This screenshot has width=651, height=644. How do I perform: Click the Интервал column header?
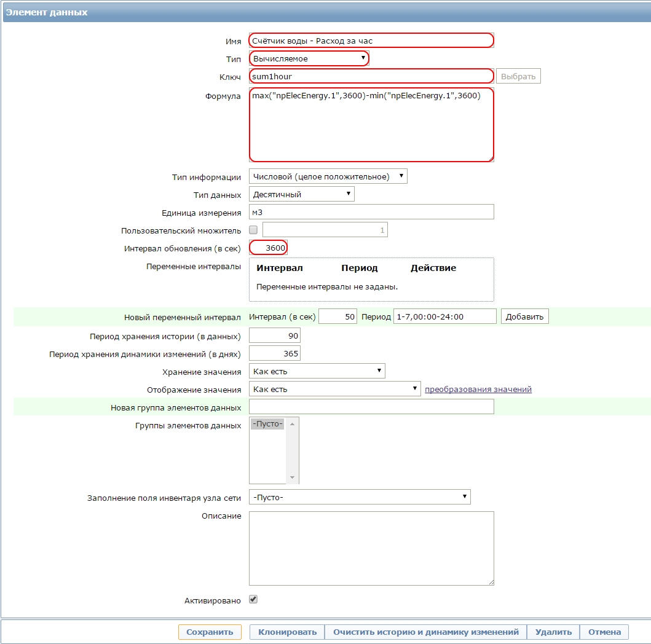pos(280,268)
